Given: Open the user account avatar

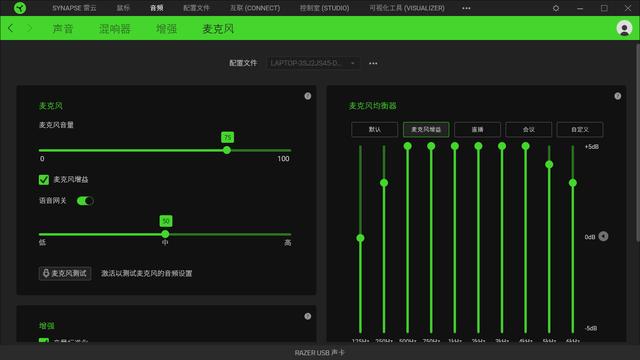Looking at the screenshot, I should 624,28.
